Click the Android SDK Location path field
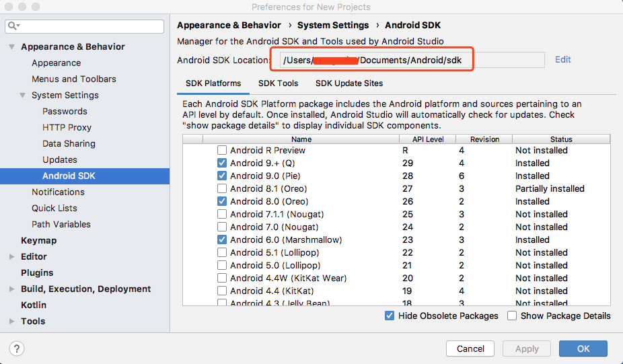 410,61
